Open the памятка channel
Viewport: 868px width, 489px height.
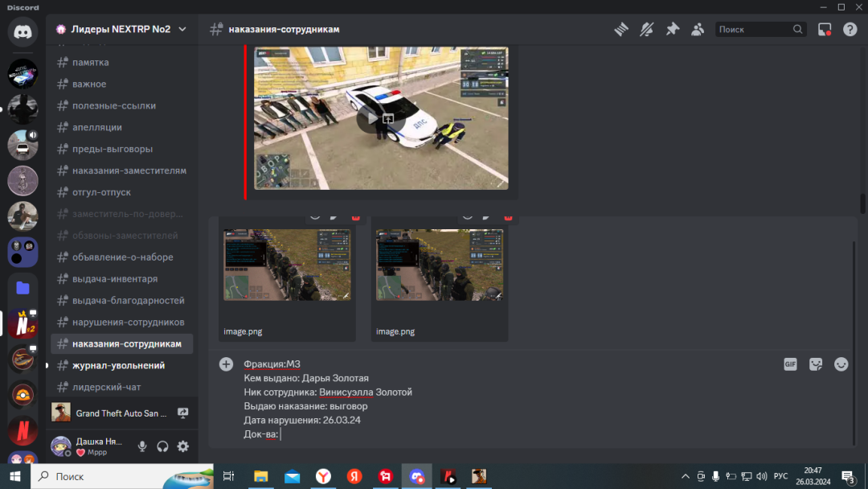pyautogui.click(x=122, y=63)
